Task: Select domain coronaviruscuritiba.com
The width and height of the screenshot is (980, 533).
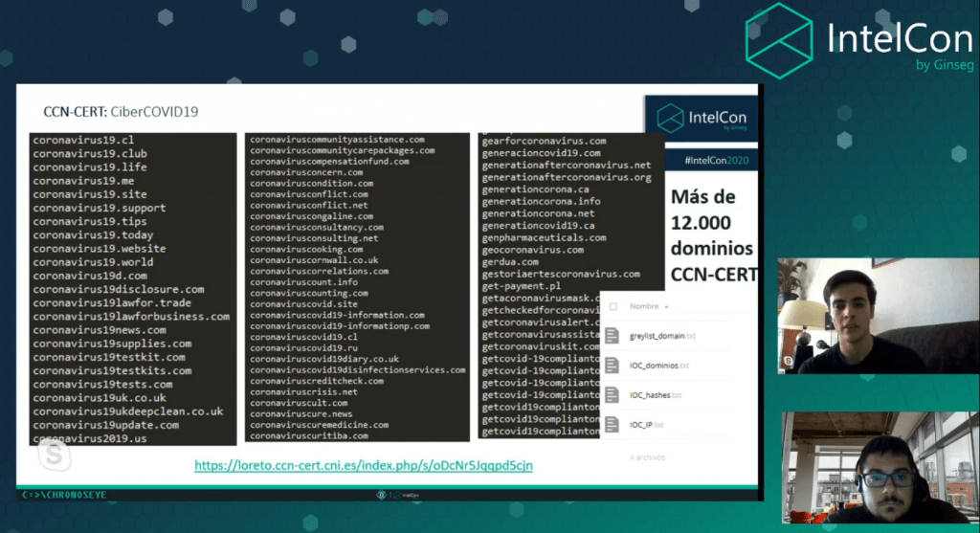Action: click(x=309, y=436)
